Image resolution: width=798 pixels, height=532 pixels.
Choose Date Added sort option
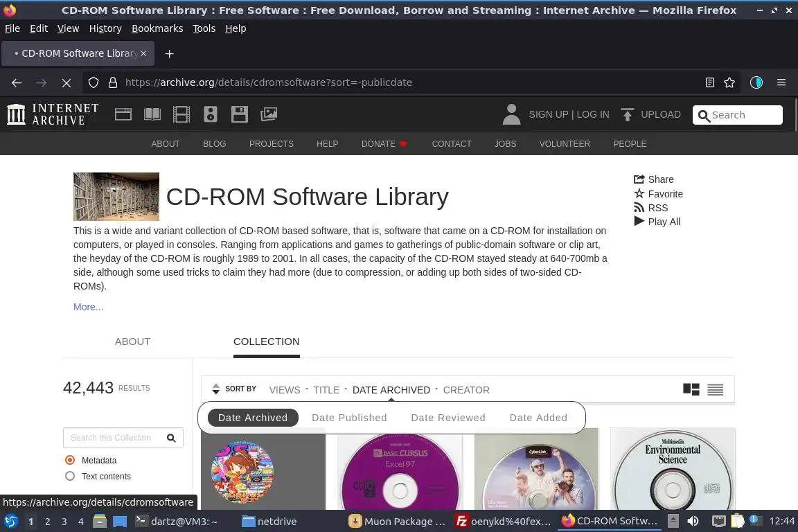pyautogui.click(x=538, y=418)
